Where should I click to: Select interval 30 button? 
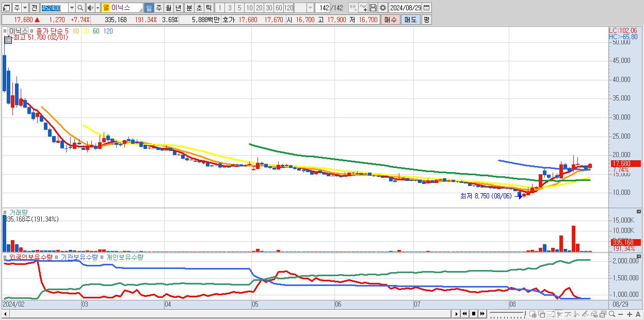coord(269,8)
